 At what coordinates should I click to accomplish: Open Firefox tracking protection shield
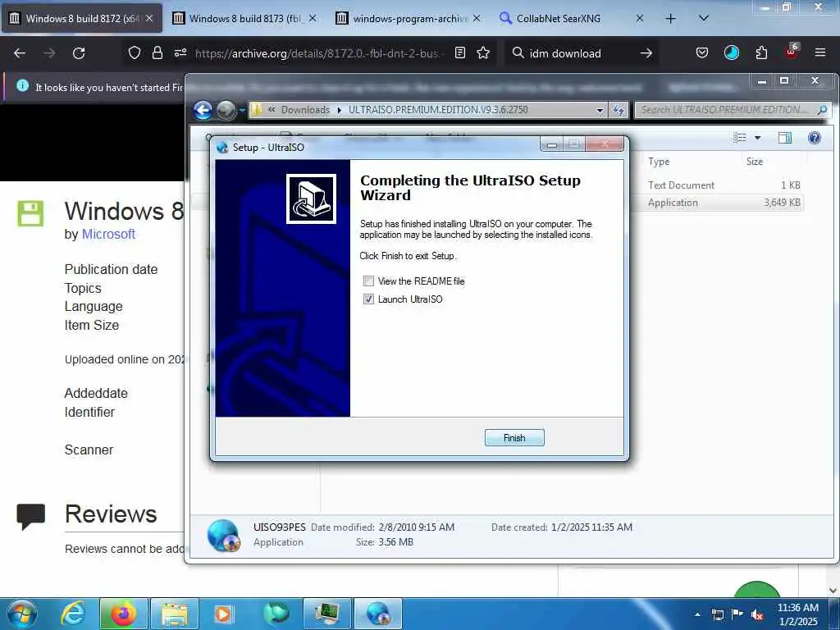point(134,52)
